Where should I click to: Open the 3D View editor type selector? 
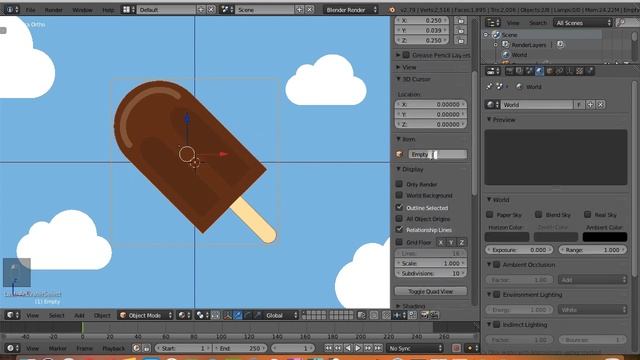point(13,315)
